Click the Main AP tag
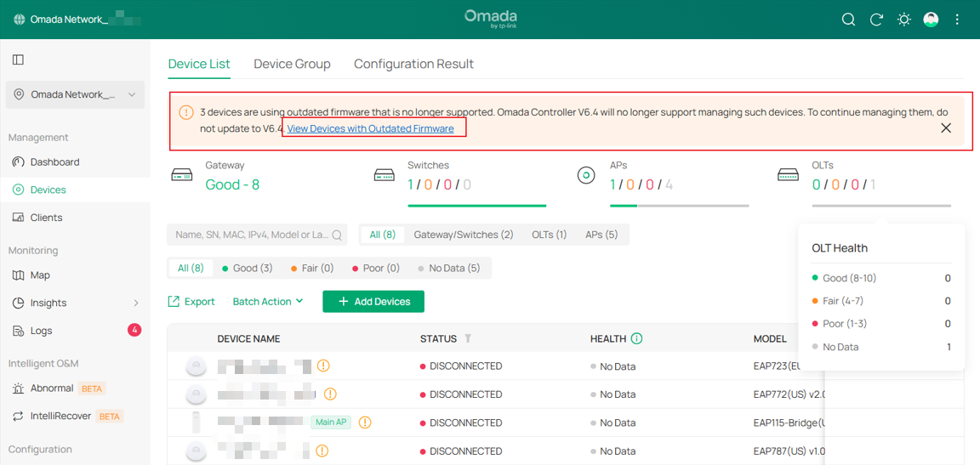Screen dimensions: 980x465 (x=331, y=422)
